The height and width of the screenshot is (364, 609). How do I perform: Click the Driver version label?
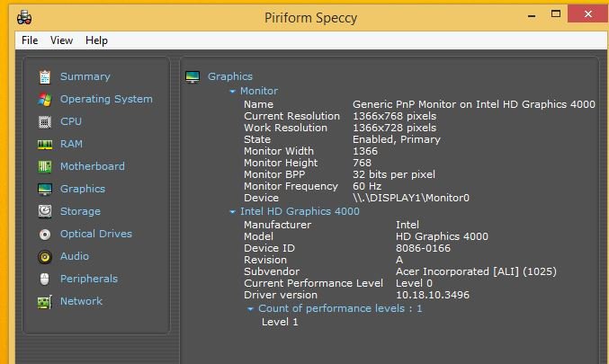coord(281,295)
